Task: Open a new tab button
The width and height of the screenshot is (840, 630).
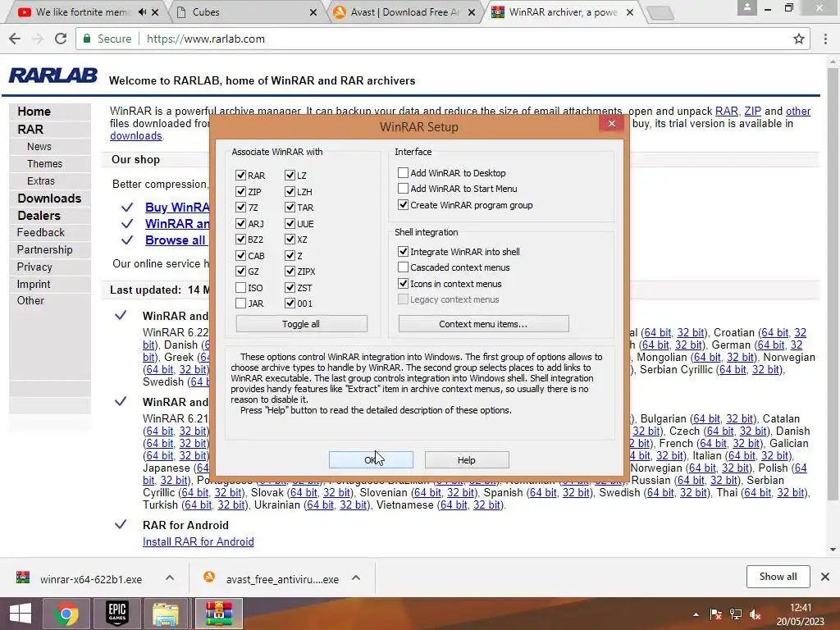Action: coord(660,13)
